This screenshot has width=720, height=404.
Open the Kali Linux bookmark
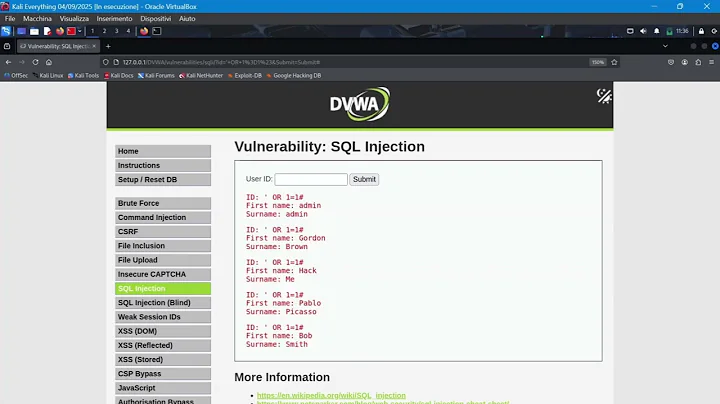pyautogui.click(x=48, y=76)
